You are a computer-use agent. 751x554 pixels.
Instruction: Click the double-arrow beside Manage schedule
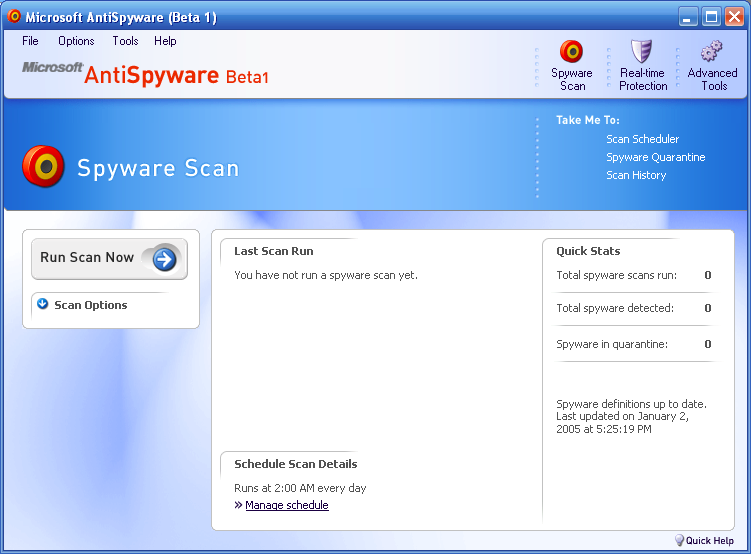(239, 505)
